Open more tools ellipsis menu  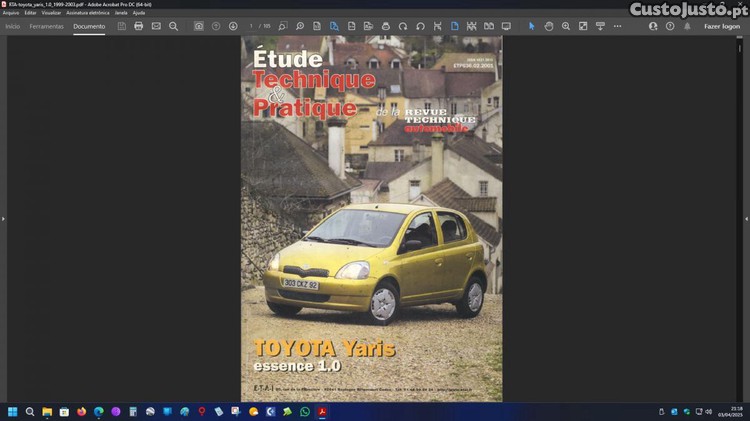coord(618,26)
